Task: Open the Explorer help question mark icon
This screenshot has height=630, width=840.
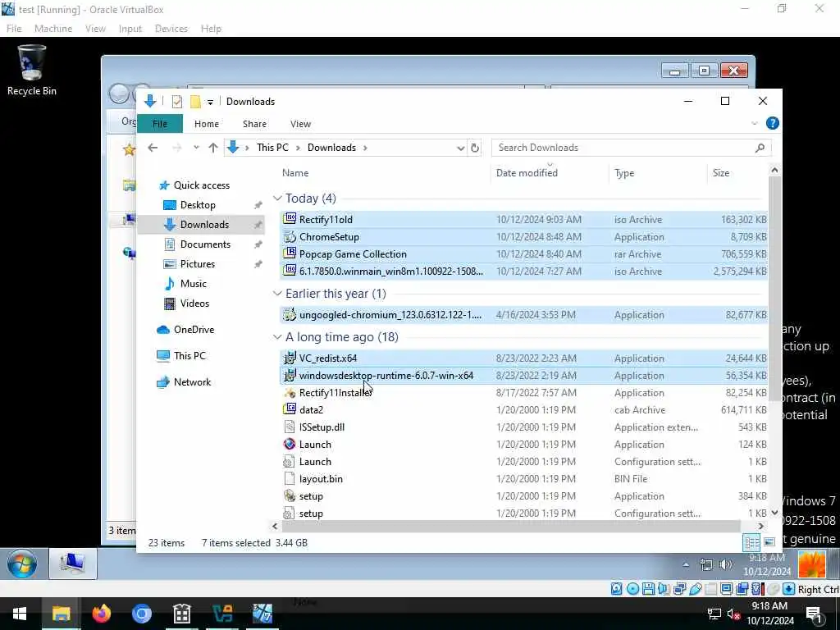Action: 772,123
